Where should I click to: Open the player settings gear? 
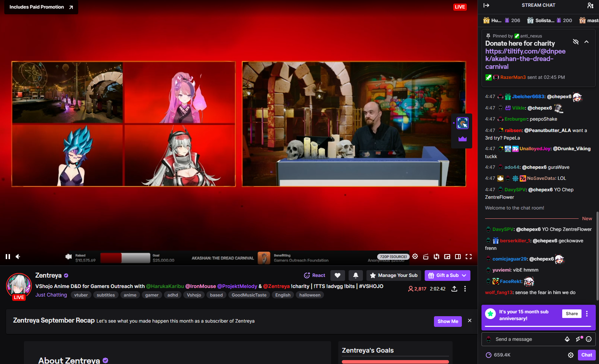415,256
